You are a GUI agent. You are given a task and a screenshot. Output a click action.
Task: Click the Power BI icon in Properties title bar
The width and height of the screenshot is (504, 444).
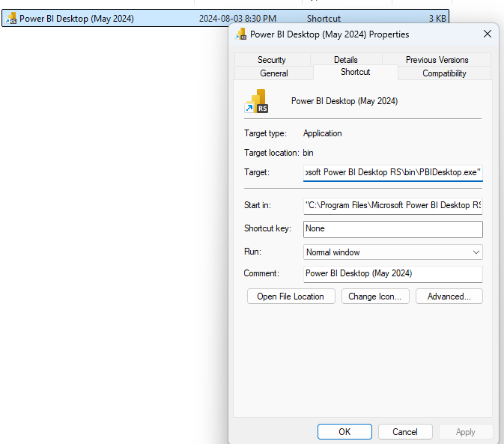pos(241,34)
